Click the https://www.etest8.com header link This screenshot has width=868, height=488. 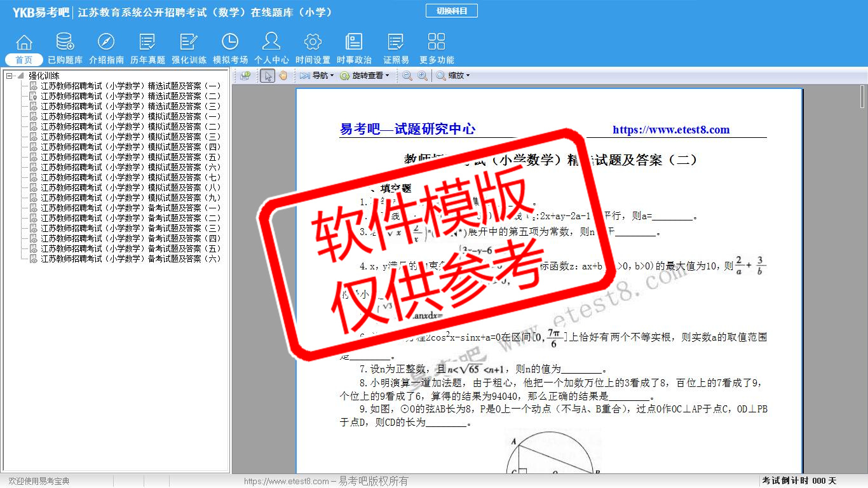point(671,130)
